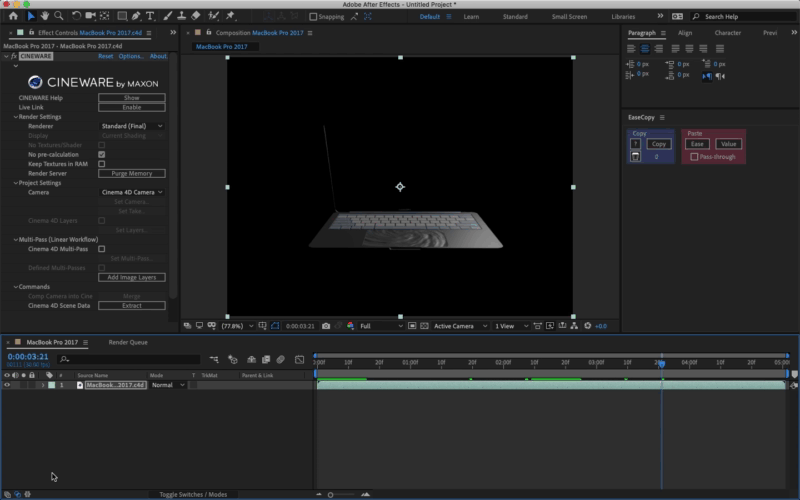800x500 pixels.
Task: Open the Cinema 4D Camera dropdown
Action: [132, 192]
